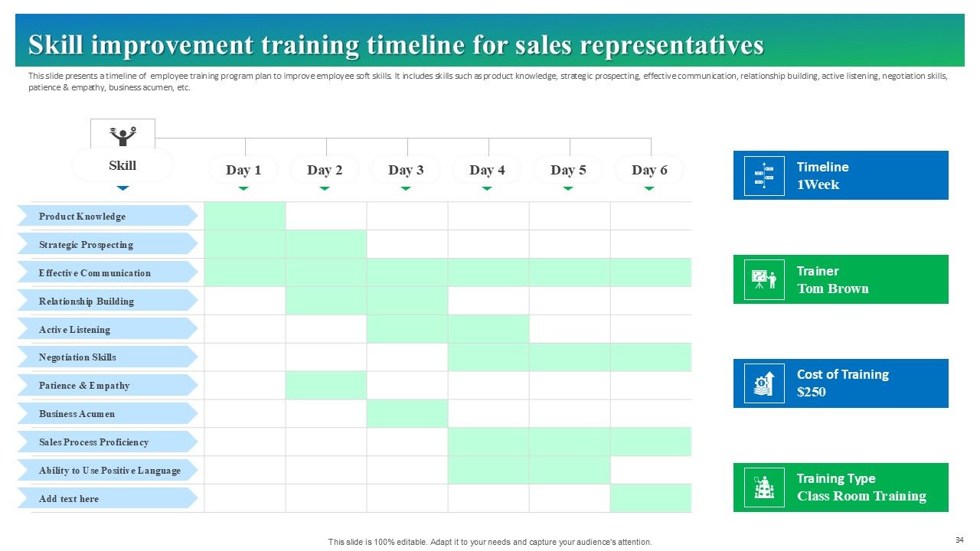Viewport: 980px width, 551px height.
Task: Click the green Day 1 Product Knowledge cell
Action: click(245, 216)
